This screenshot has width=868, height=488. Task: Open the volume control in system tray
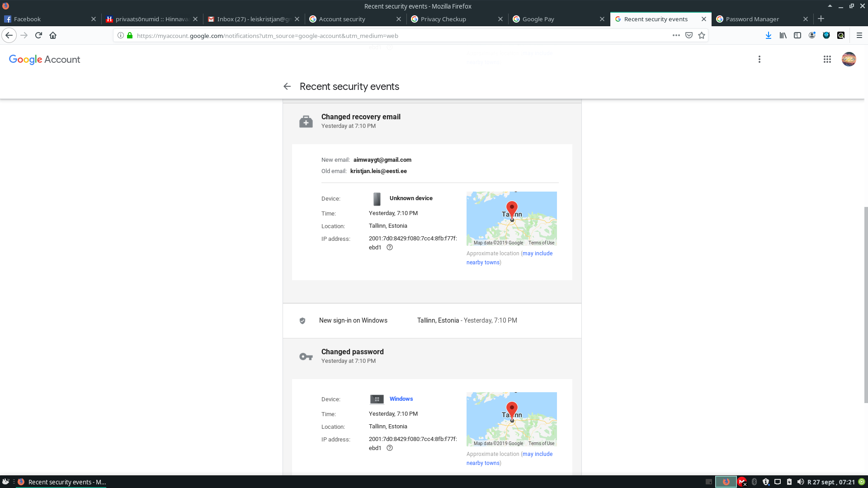pyautogui.click(x=800, y=482)
